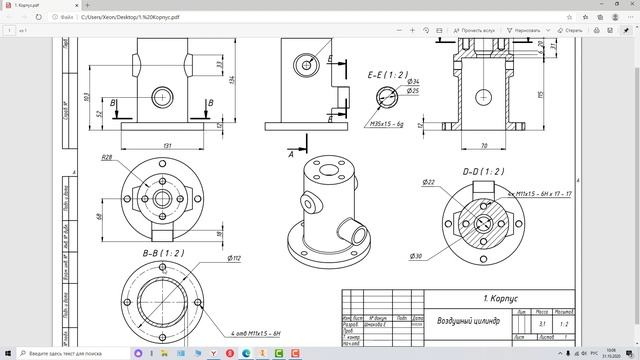The height and width of the screenshot is (360, 640).
Task: Activate the 'Нарисовать' draw tool
Action: [523, 30]
